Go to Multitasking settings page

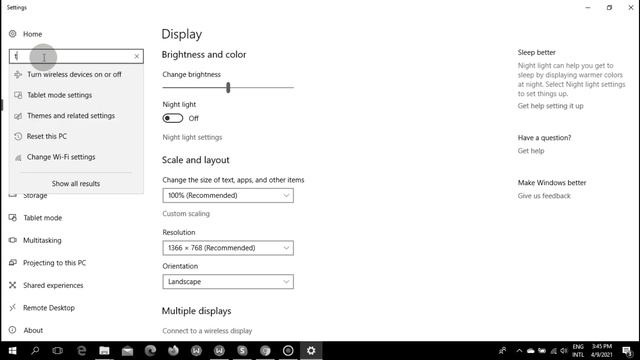tap(42, 240)
